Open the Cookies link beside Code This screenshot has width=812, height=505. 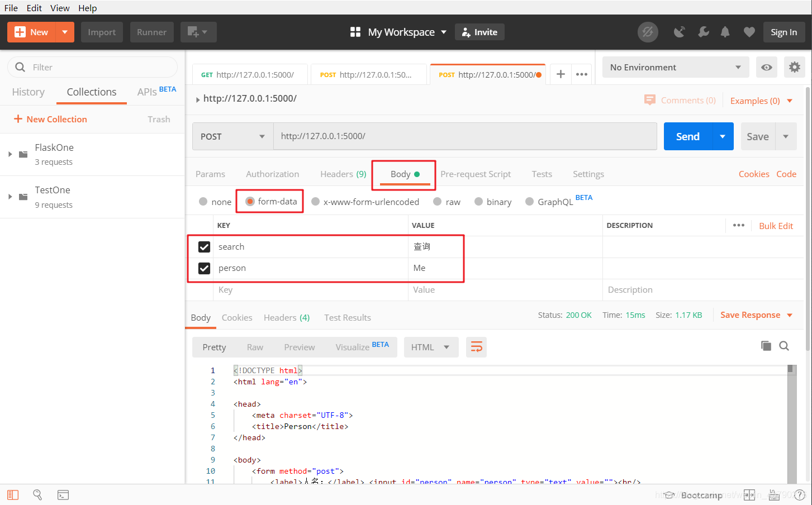pos(754,174)
